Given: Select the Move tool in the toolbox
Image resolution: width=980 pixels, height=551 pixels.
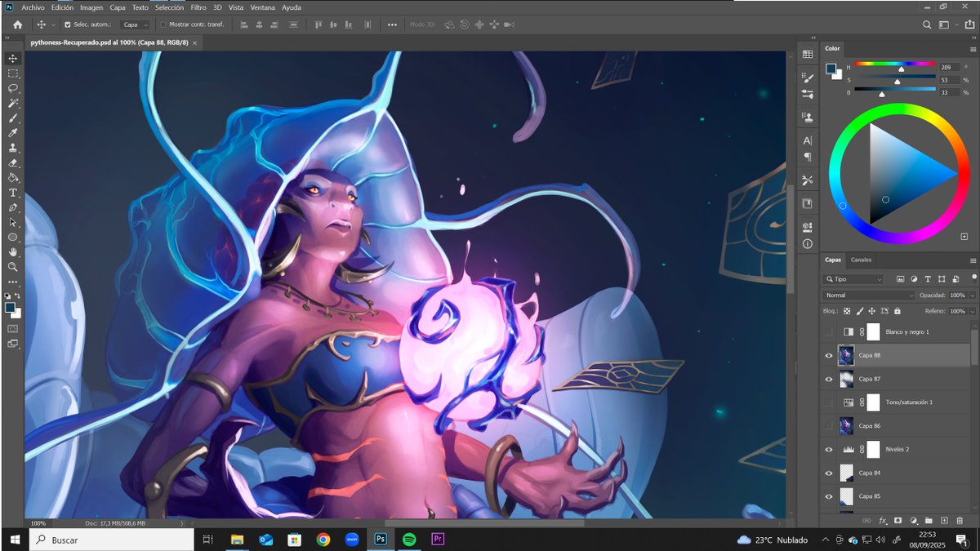Looking at the screenshot, I should (x=13, y=59).
